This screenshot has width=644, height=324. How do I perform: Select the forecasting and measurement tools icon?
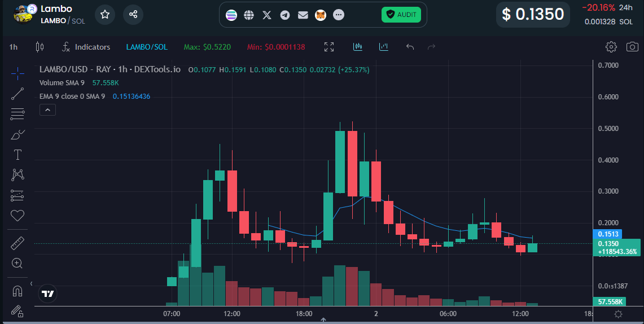pos(17,195)
